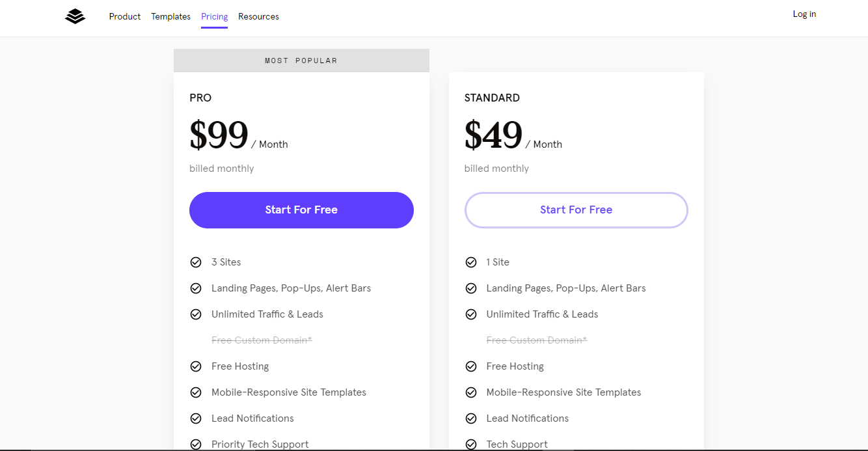Screen dimensions: 868x451
Task: Click Standard plan Lead Notifications checkmark
Action: 471,418
